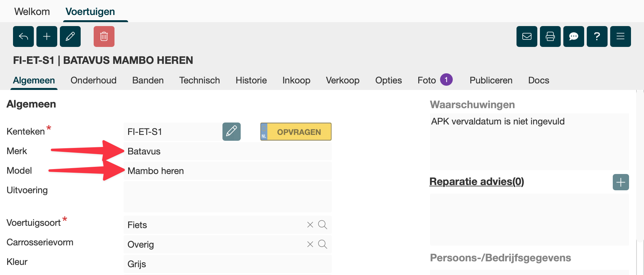Edit the Kenteken with pencil icon

coord(232,132)
